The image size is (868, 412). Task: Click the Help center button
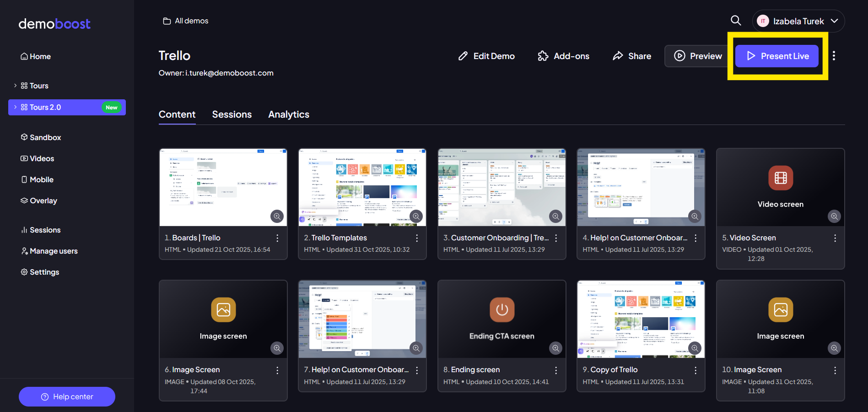tap(67, 396)
